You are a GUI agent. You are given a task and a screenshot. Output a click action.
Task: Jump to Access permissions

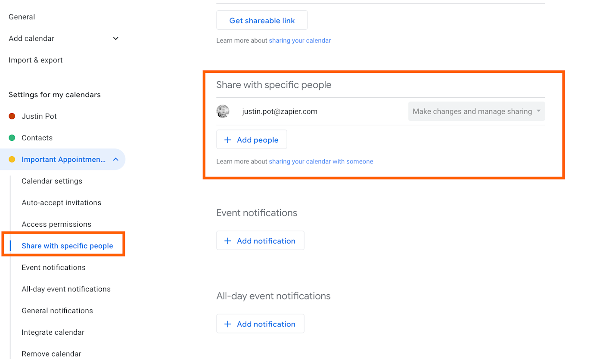56,224
